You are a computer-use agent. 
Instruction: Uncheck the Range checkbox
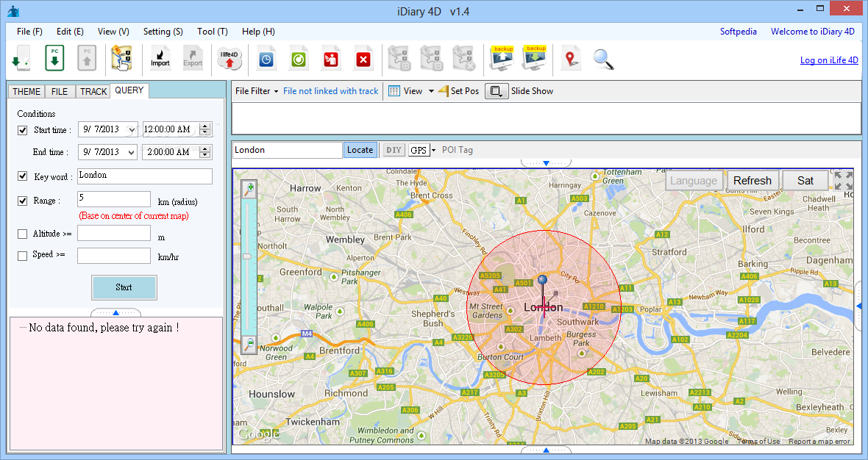[22, 201]
